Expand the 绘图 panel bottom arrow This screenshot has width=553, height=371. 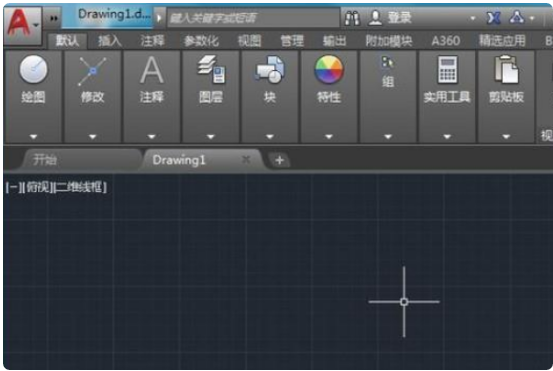coord(34,136)
